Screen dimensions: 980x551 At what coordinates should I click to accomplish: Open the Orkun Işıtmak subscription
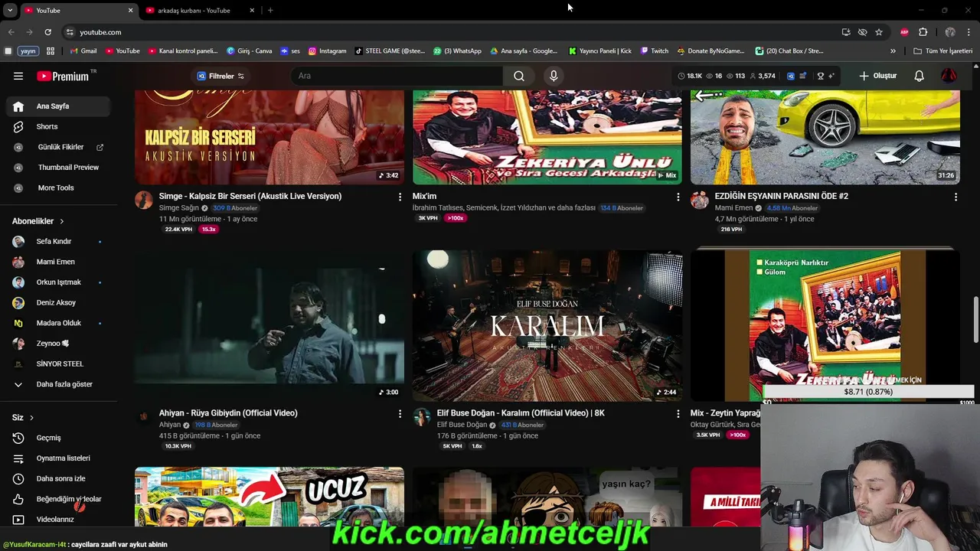click(57, 282)
